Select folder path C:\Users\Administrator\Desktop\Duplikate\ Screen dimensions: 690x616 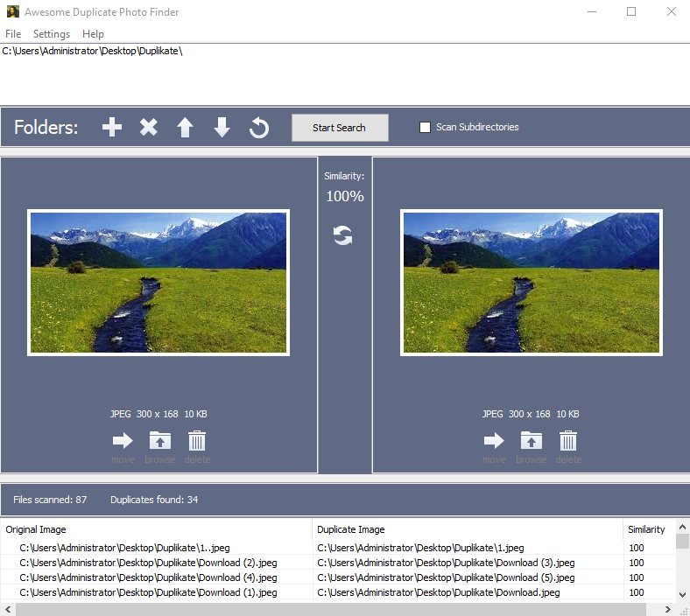(92, 51)
